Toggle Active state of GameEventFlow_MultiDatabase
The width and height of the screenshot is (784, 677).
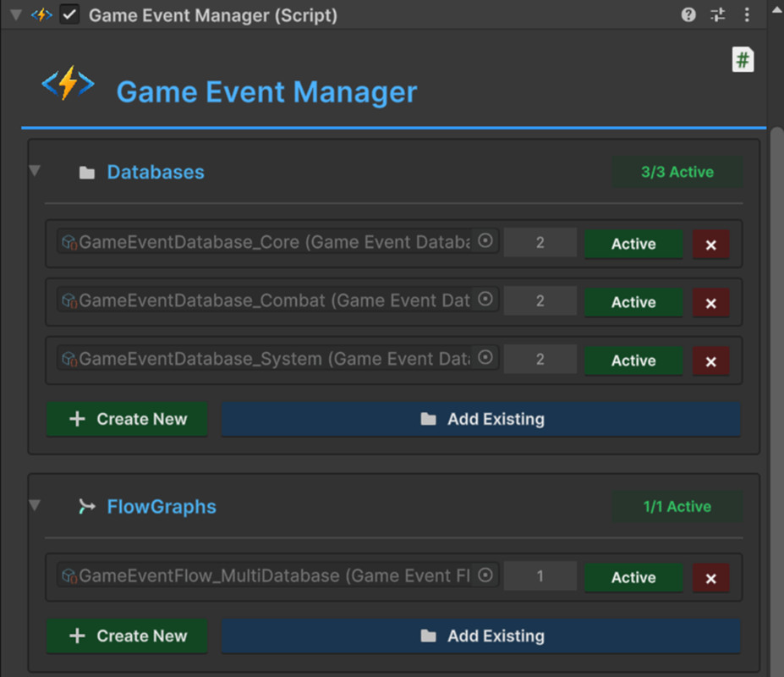tap(633, 578)
